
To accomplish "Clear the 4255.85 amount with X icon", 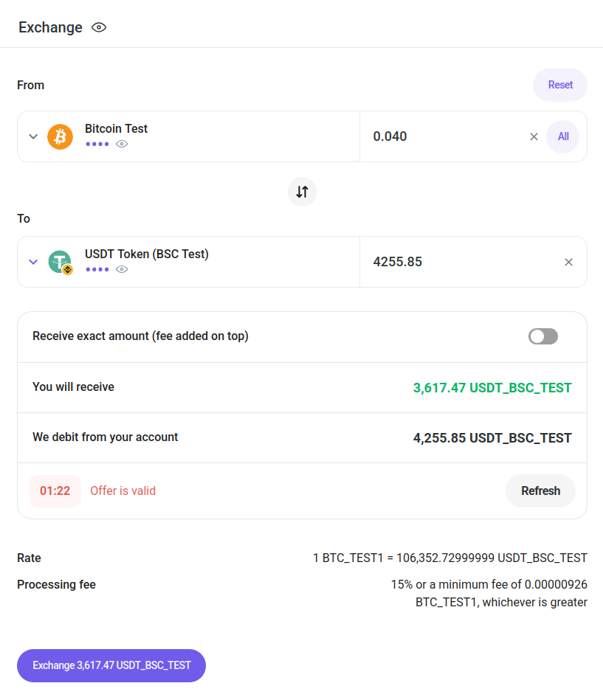I will click(x=568, y=262).
